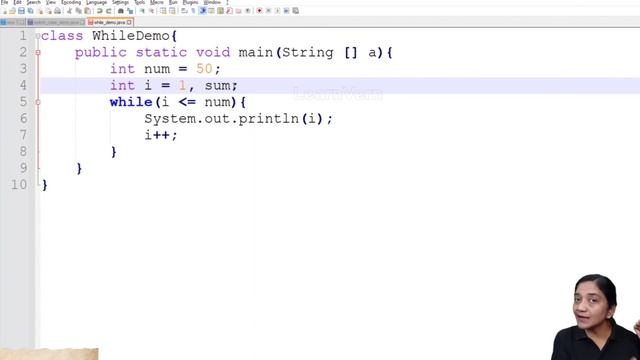Open the Window menu
This screenshot has width=640, height=360.
click(212, 2)
